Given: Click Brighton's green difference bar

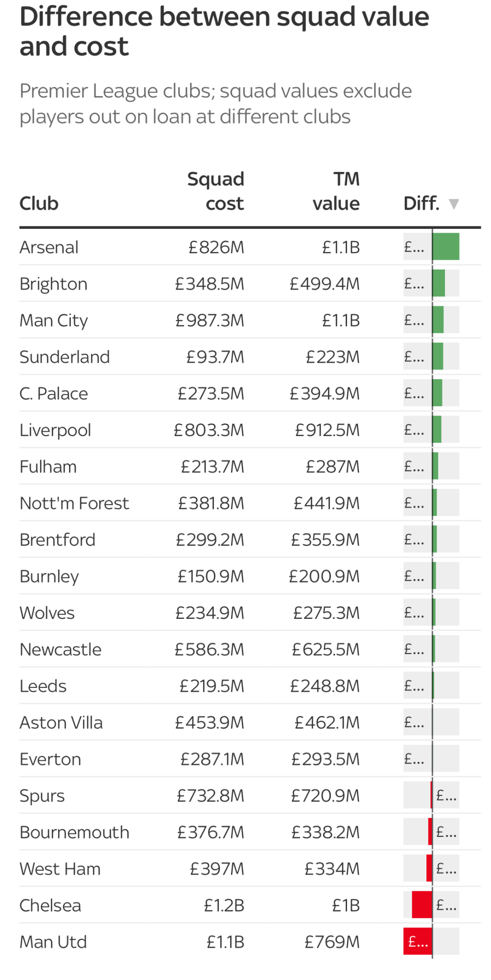Looking at the screenshot, I should pos(439,283).
